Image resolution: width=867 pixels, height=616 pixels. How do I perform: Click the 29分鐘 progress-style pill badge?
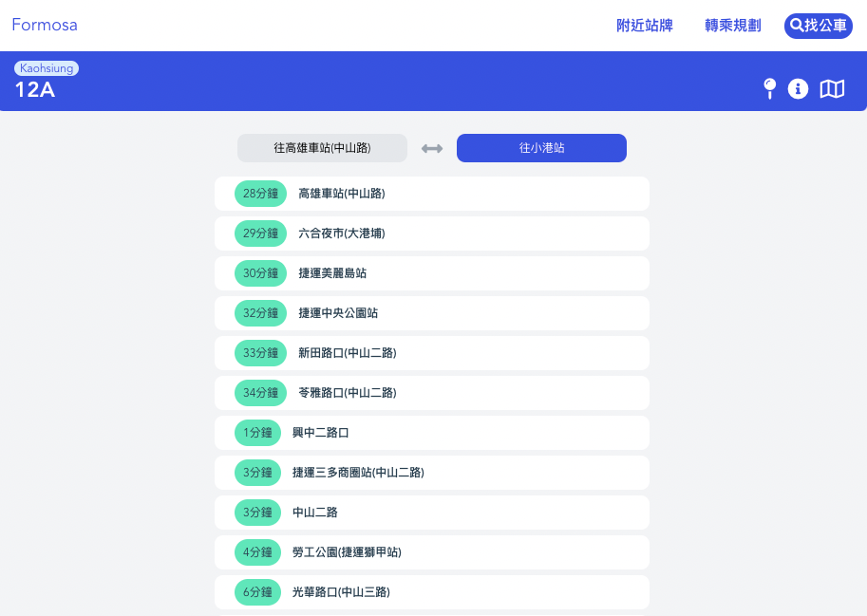tap(259, 233)
